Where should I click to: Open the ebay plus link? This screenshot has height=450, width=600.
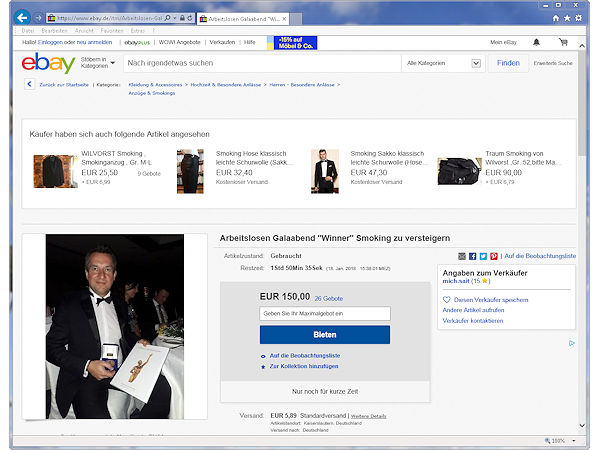pyautogui.click(x=137, y=42)
